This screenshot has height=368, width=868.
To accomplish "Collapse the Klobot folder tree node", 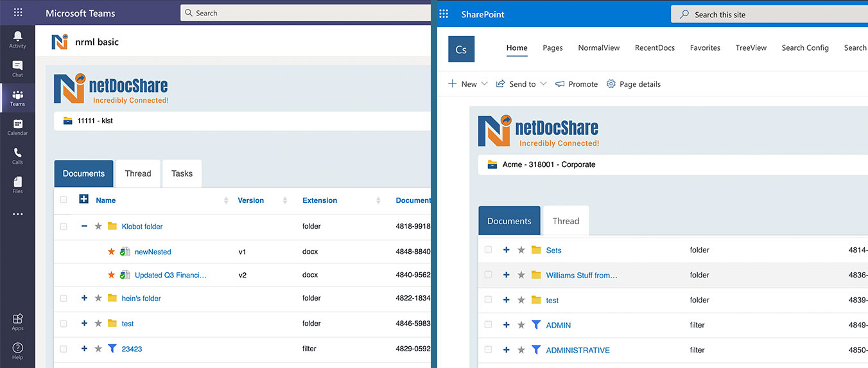I will click(x=84, y=226).
